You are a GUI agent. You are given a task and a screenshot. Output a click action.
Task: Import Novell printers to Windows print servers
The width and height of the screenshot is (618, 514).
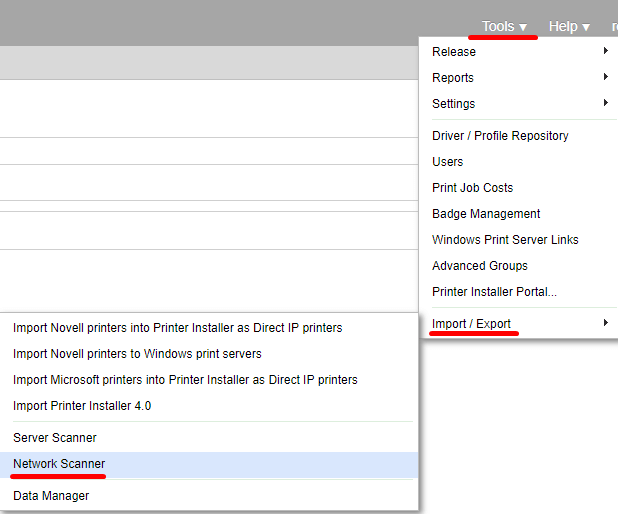click(x=137, y=354)
